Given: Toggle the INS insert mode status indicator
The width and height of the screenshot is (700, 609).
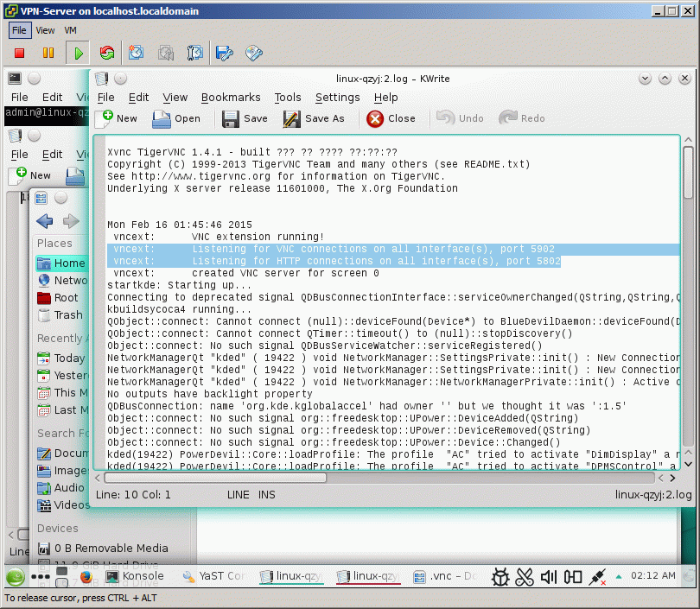Looking at the screenshot, I should point(266,495).
